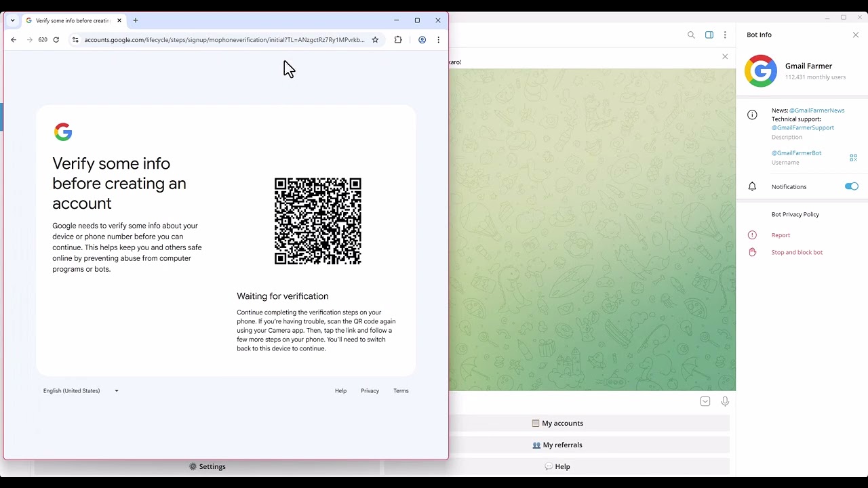Viewport: 868px width, 488px height.
Task: Open the Telegram chat three-dot menu
Action: [725, 35]
